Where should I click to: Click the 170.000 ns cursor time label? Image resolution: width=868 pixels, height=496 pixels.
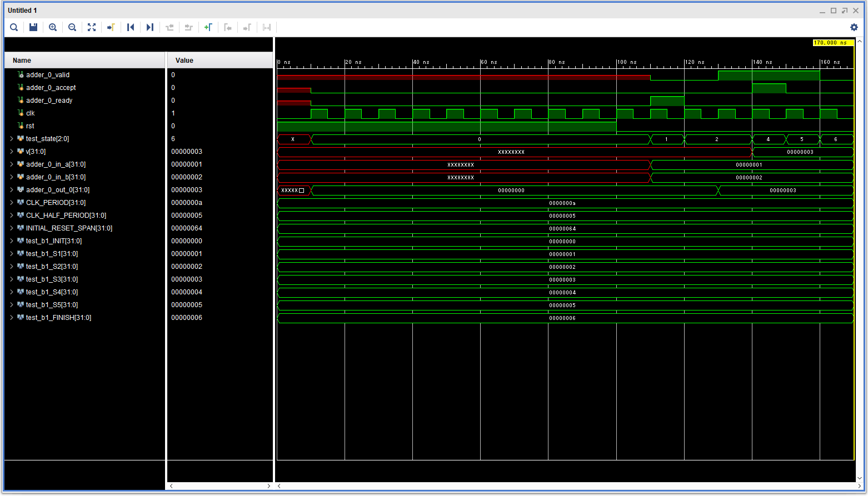click(x=833, y=43)
